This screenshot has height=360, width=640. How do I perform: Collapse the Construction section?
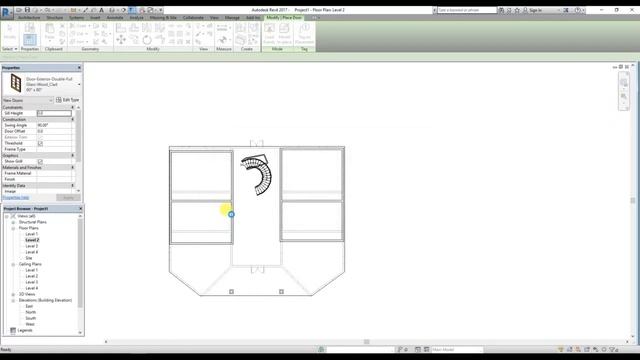point(73,120)
